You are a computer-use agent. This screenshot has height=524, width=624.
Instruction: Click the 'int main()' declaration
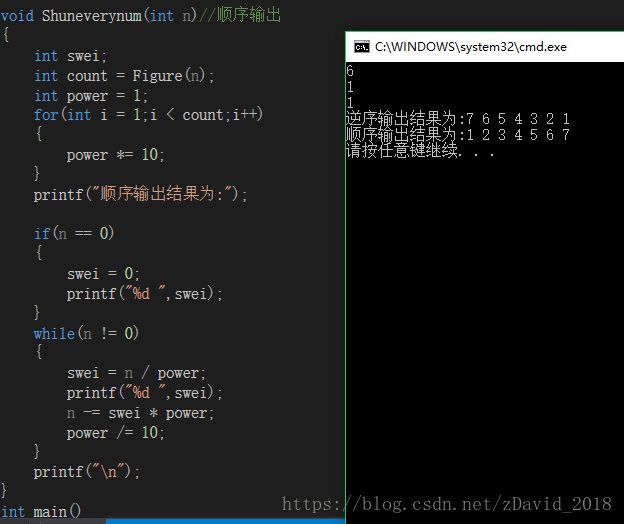coord(41,511)
